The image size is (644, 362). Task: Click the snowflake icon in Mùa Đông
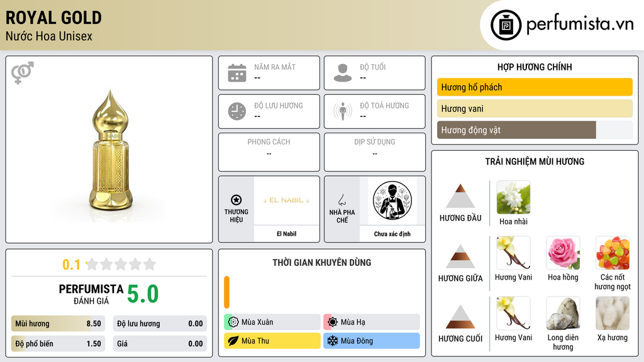333,341
